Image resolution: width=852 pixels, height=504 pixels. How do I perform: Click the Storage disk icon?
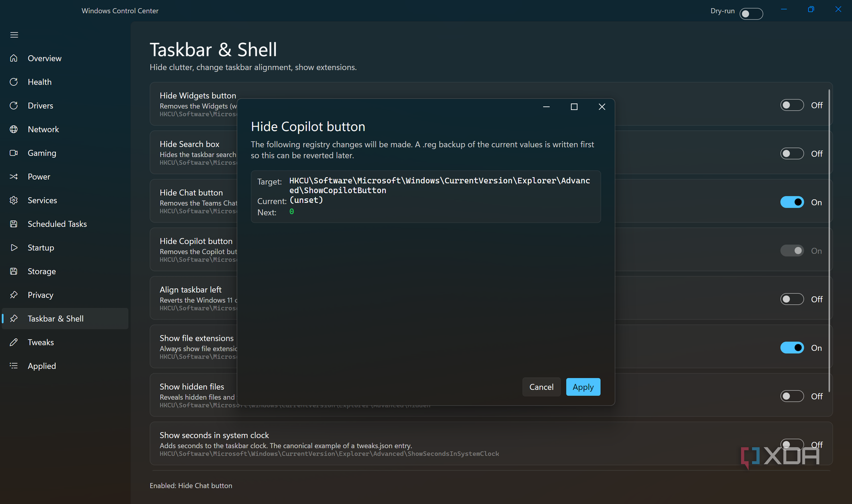pyautogui.click(x=14, y=271)
